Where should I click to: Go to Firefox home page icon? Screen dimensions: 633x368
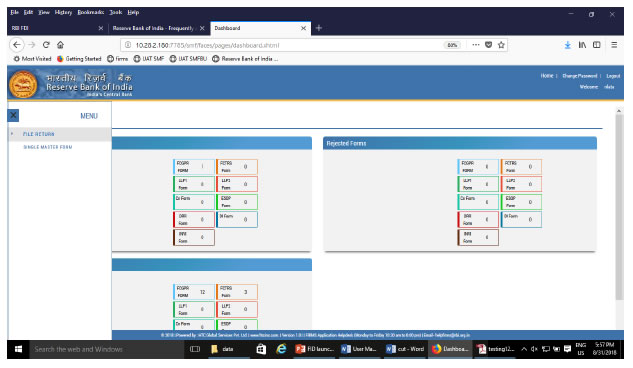click(60, 45)
